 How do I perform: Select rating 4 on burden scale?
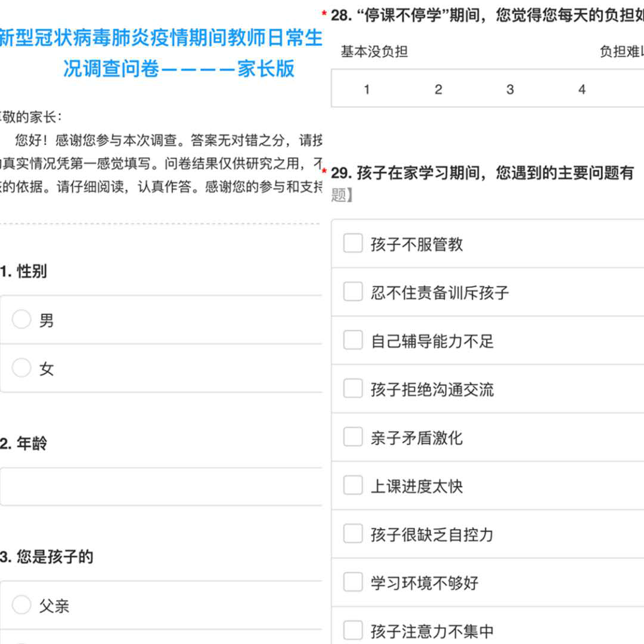coord(581,89)
